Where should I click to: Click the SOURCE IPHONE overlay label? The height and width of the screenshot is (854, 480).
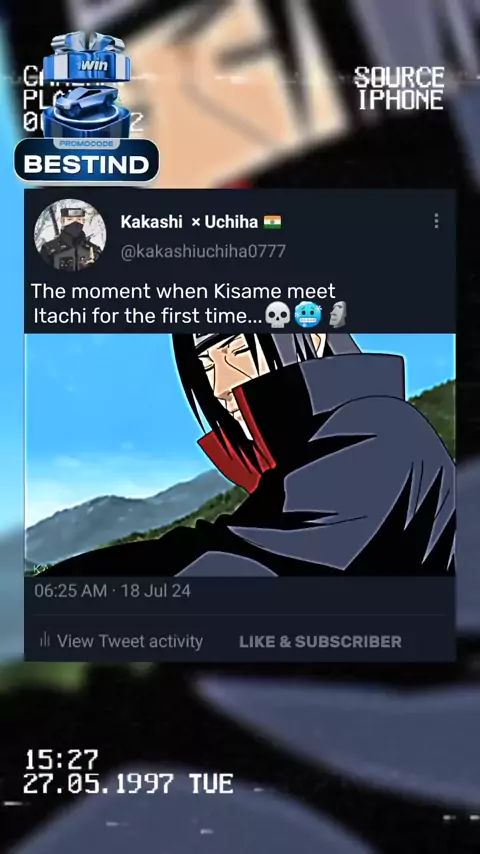[x=399, y=89]
